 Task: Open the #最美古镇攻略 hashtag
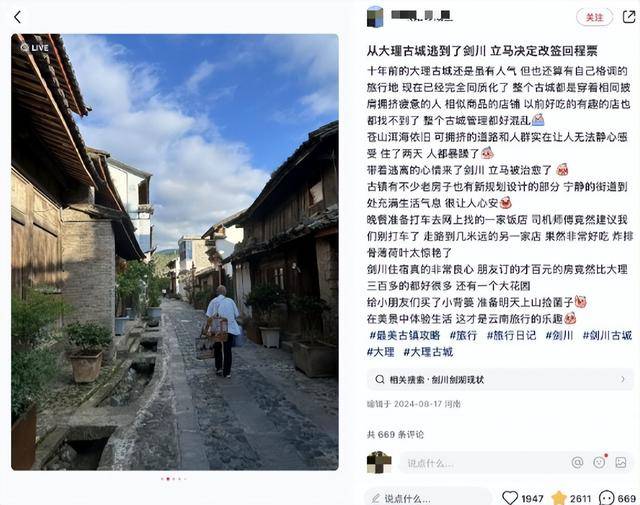404,336
